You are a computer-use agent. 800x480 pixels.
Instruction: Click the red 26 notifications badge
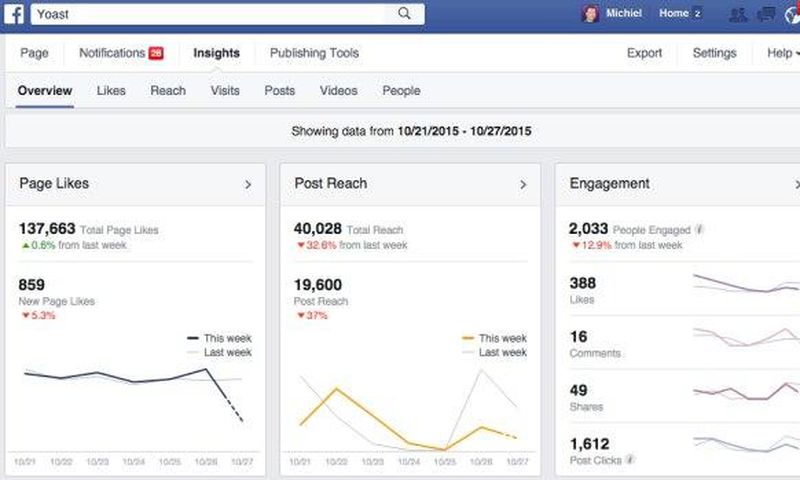click(x=156, y=53)
